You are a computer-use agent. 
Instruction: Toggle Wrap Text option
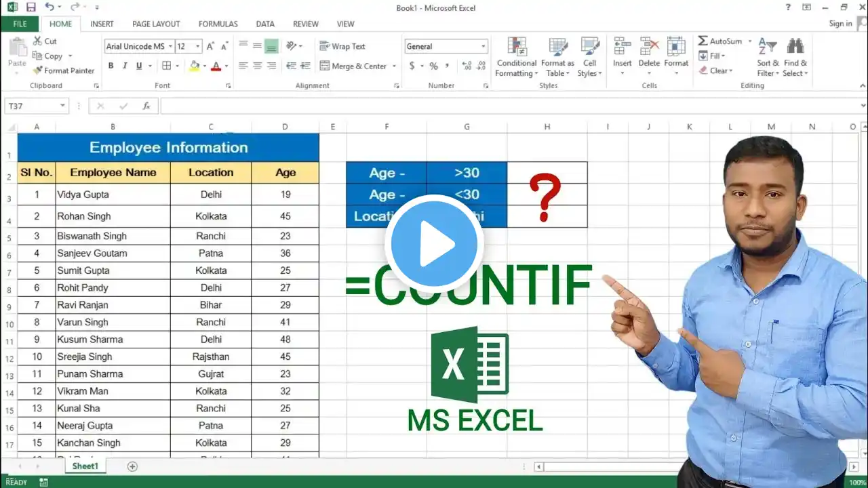342,46
